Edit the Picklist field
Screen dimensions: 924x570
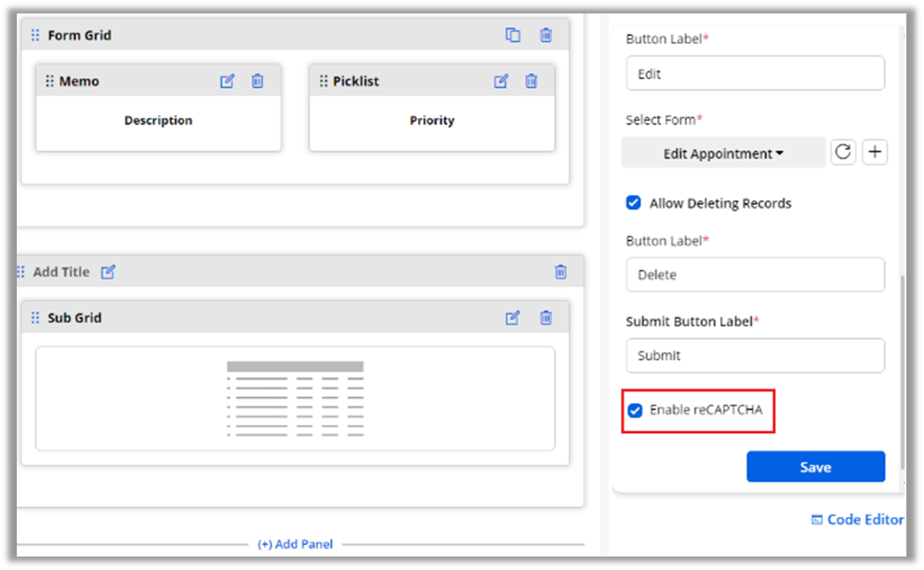[x=501, y=82]
